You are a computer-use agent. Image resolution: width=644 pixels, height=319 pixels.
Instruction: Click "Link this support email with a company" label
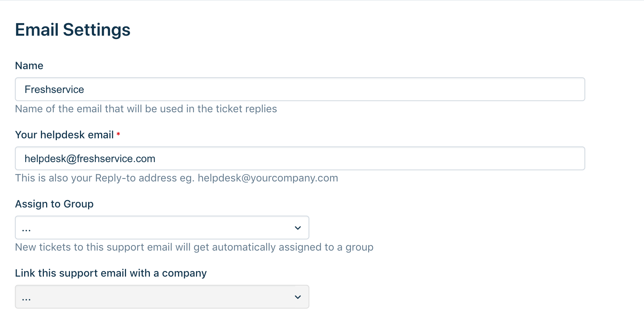111,273
